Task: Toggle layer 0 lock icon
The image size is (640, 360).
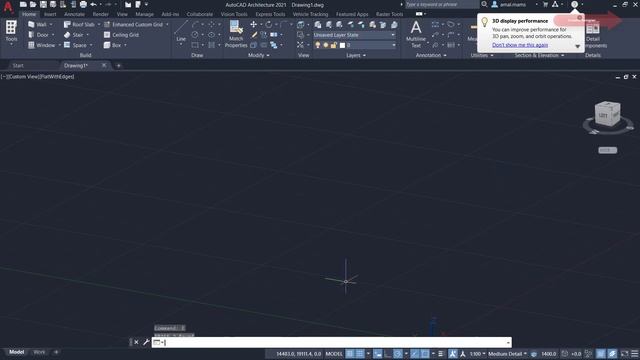Action: click(x=333, y=45)
